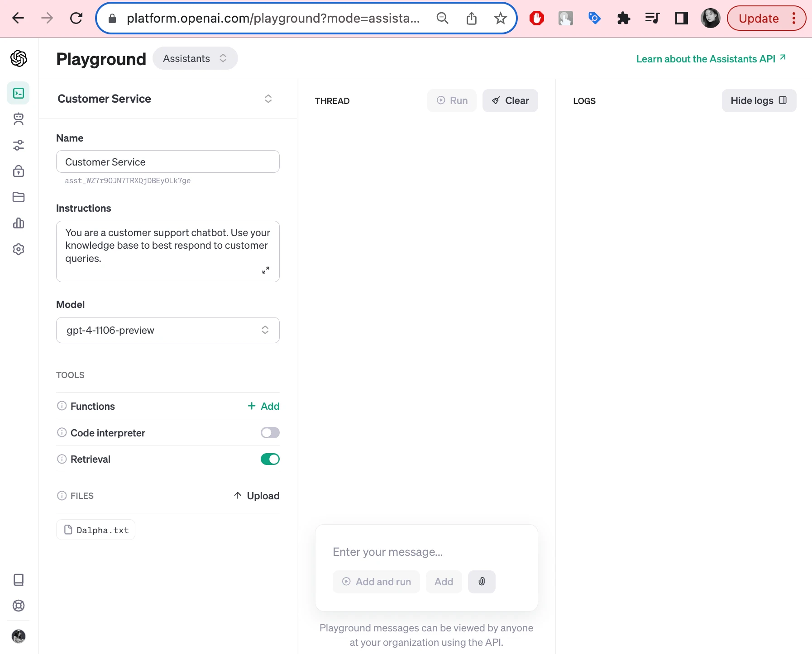Open the Assistants robot icon in sidebar
Screen dimensions: 812x654
(x=19, y=119)
